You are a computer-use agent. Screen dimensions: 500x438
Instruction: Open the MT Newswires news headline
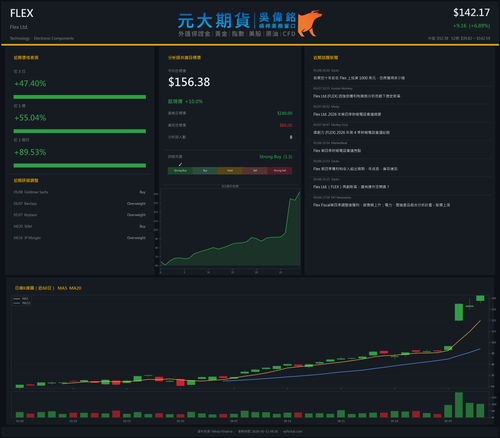click(381, 205)
